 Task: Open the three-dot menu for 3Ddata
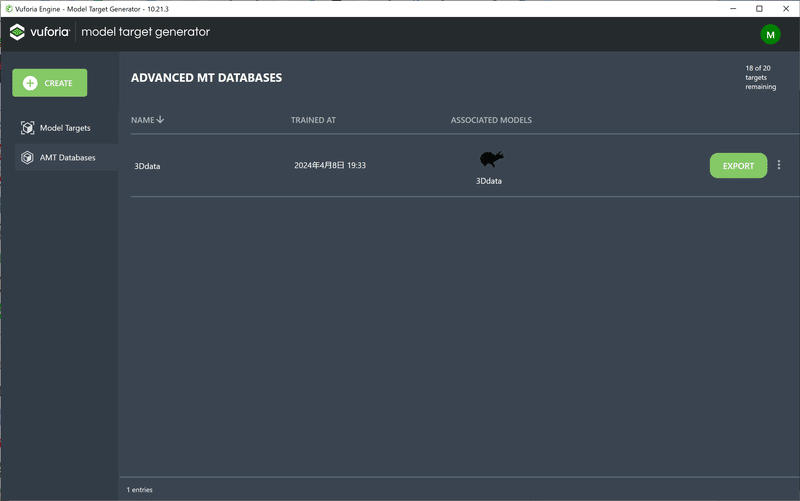pyautogui.click(x=779, y=165)
